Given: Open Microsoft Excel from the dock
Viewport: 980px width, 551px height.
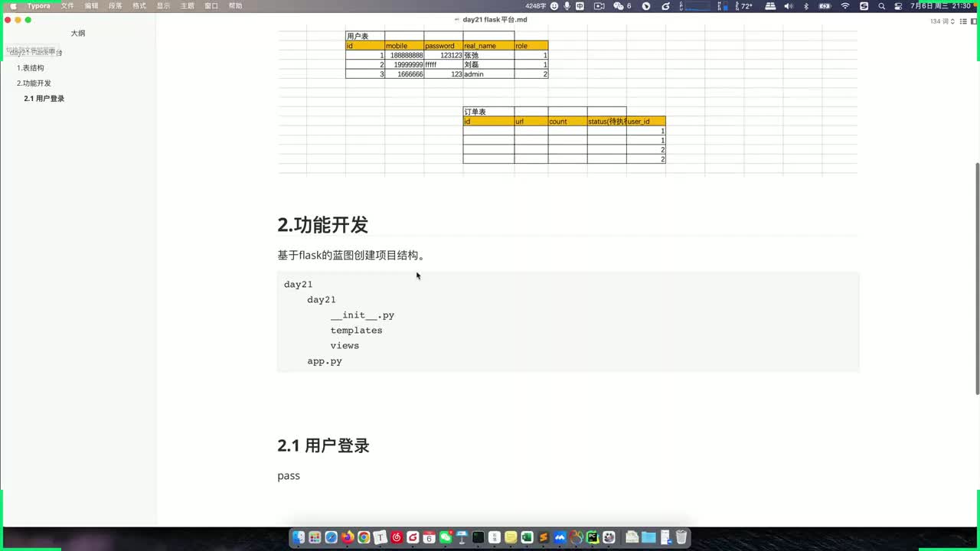Looking at the screenshot, I should tap(527, 537).
